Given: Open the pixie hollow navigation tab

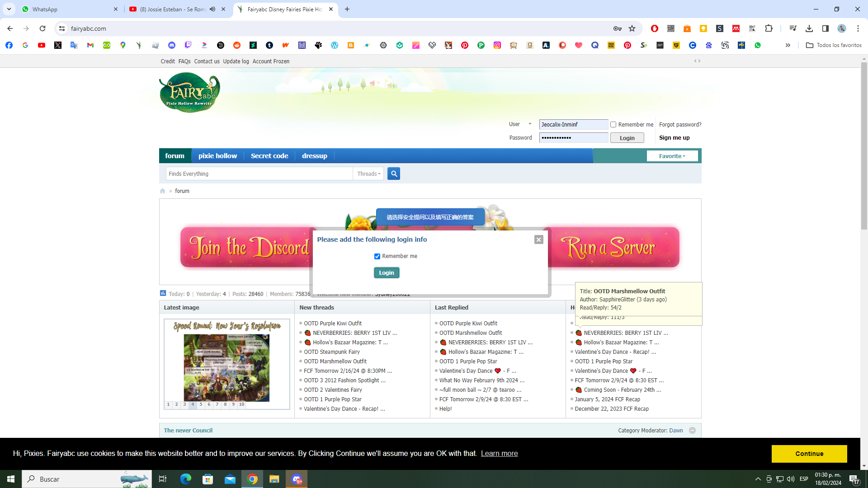Looking at the screenshot, I should coord(217,156).
